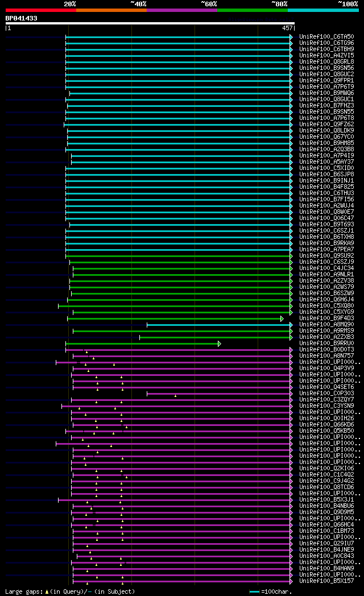364x596 pixels.
Task: Click the =100char. scale legend
Action: click(x=271, y=592)
